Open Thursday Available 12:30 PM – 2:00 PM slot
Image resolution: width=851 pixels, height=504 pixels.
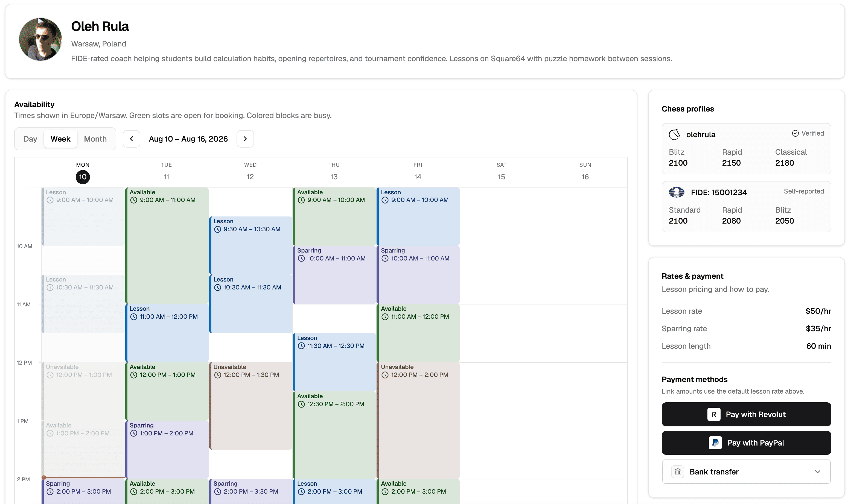point(335,435)
